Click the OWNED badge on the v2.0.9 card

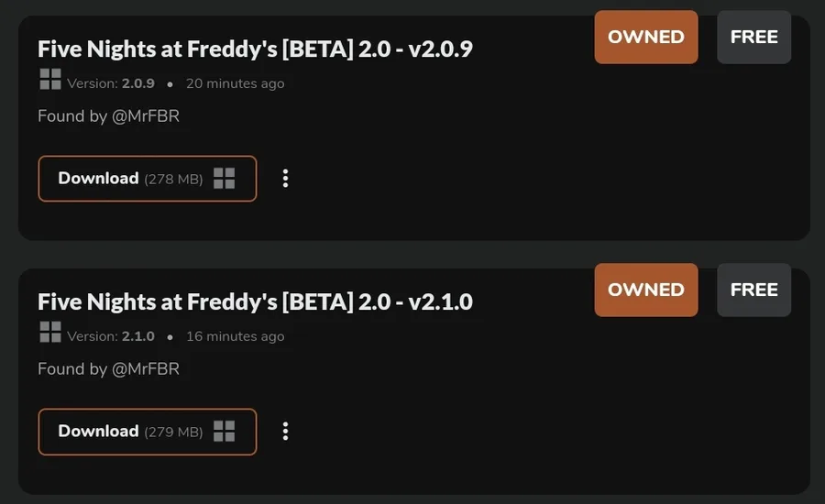(x=646, y=38)
